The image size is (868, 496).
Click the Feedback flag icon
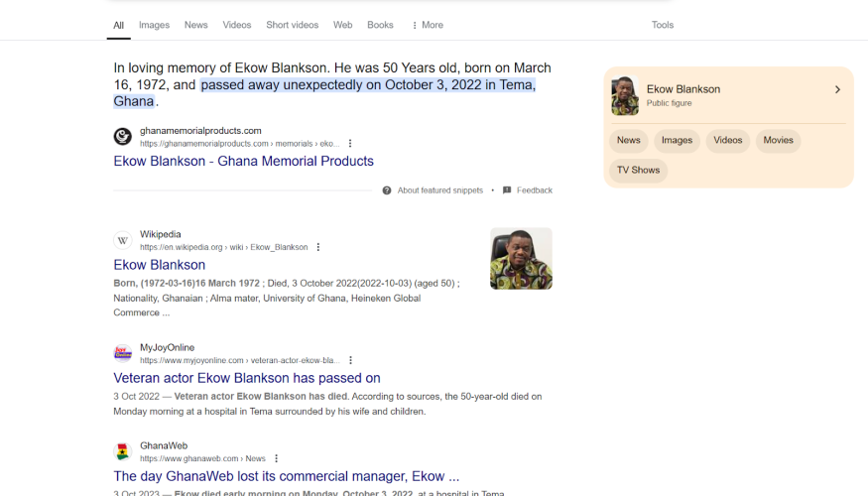click(507, 190)
